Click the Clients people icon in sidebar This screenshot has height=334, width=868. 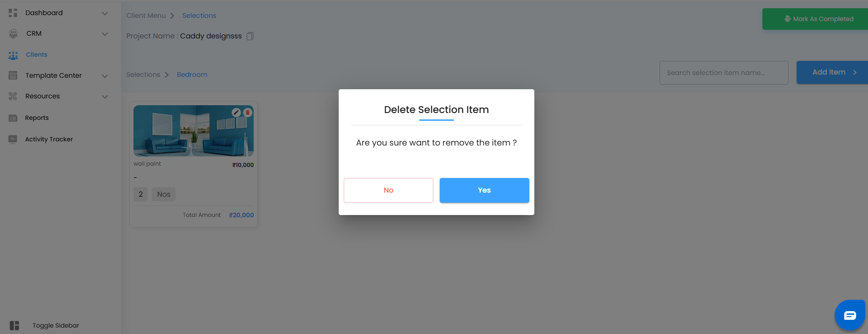pos(13,55)
